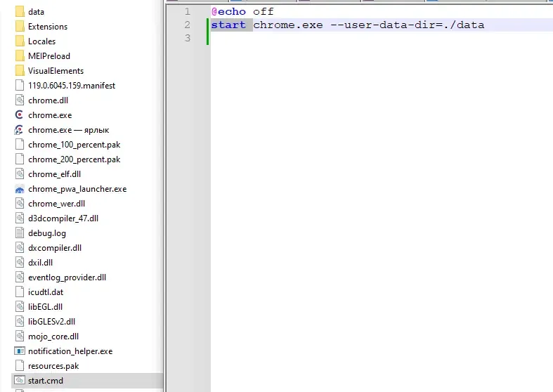Select the VisualElements folder icon

pyautogui.click(x=20, y=71)
